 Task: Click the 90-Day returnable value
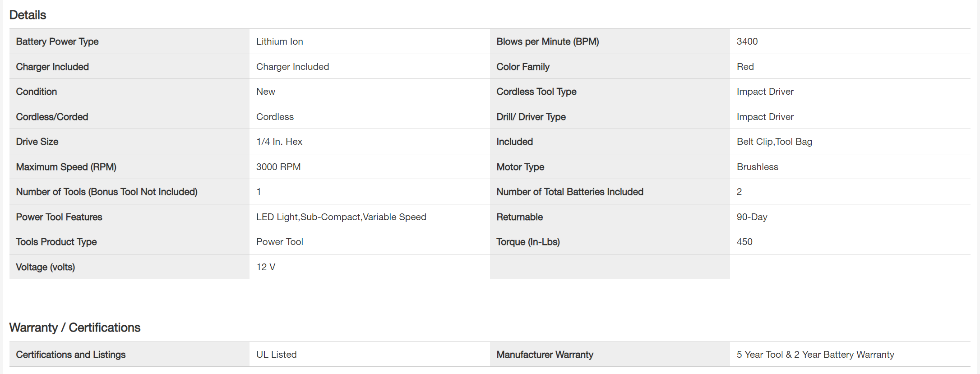tap(752, 217)
